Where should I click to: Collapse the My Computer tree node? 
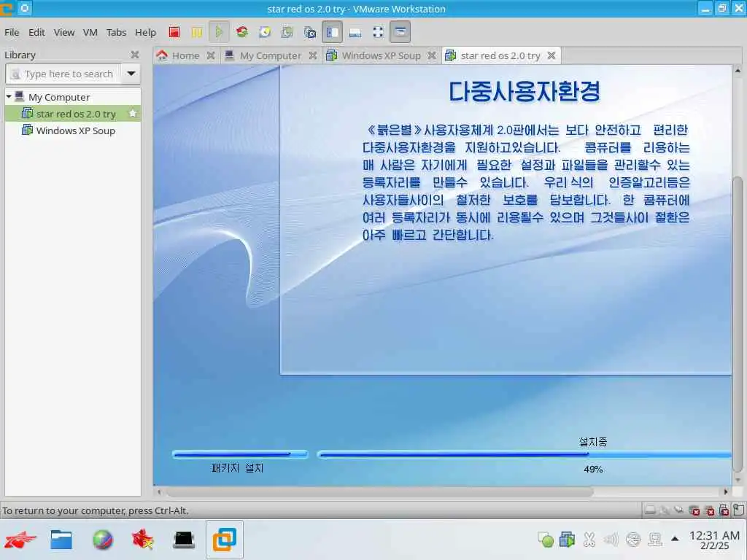9,97
